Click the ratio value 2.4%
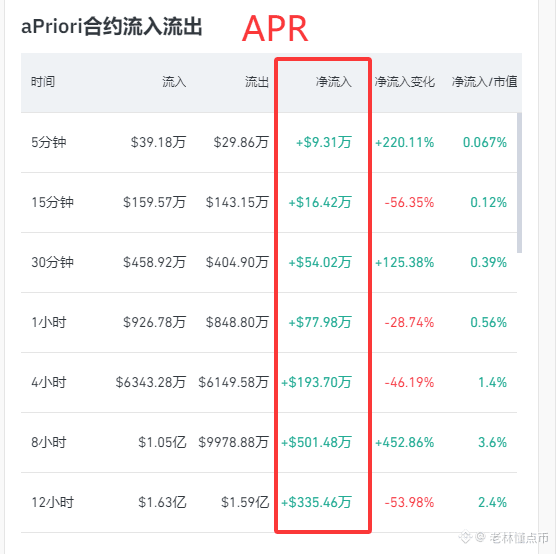The image size is (556, 554). tap(492, 502)
